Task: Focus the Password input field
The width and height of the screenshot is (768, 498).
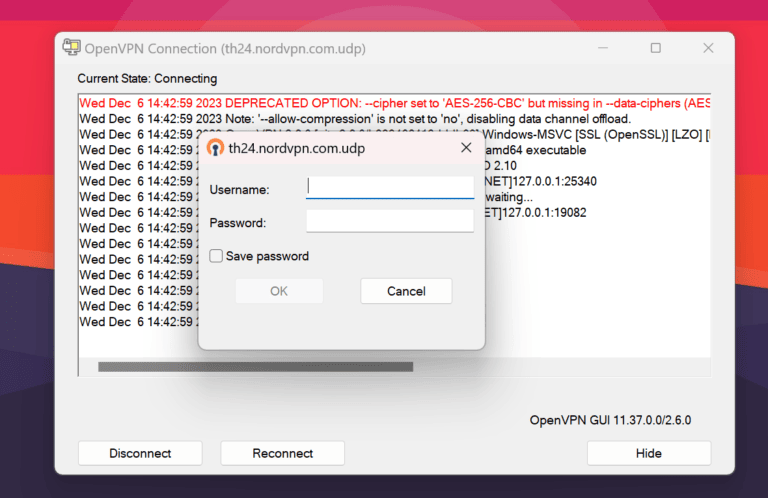Action: tap(390, 221)
